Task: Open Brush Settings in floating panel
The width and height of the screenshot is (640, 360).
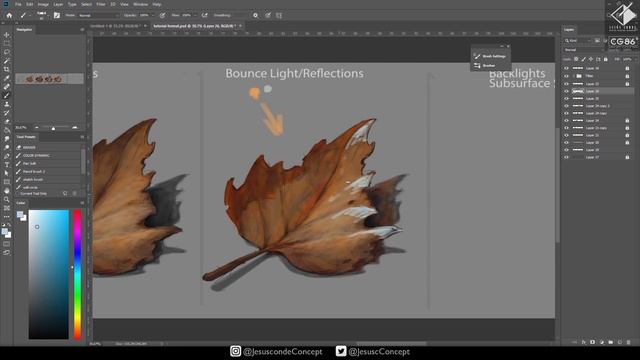Action: pyautogui.click(x=490, y=56)
